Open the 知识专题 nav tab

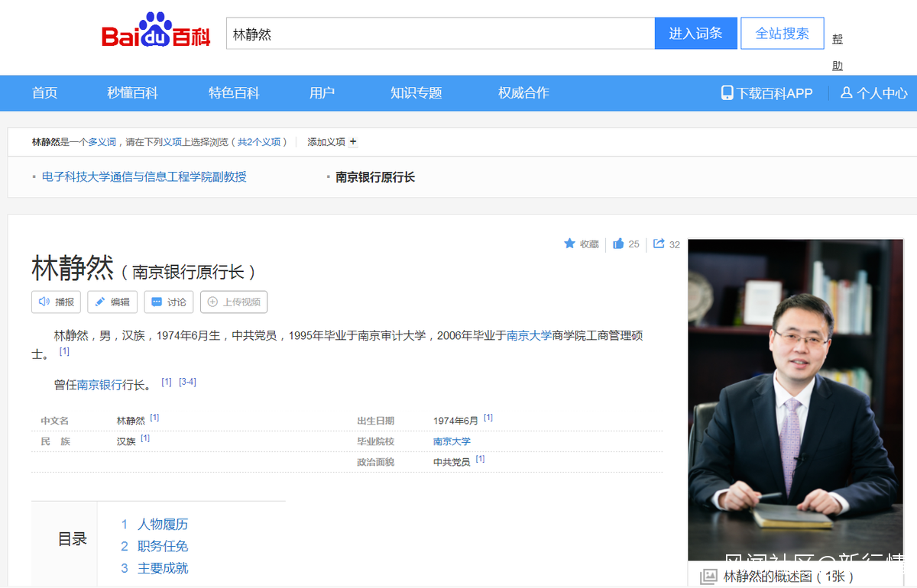(416, 92)
